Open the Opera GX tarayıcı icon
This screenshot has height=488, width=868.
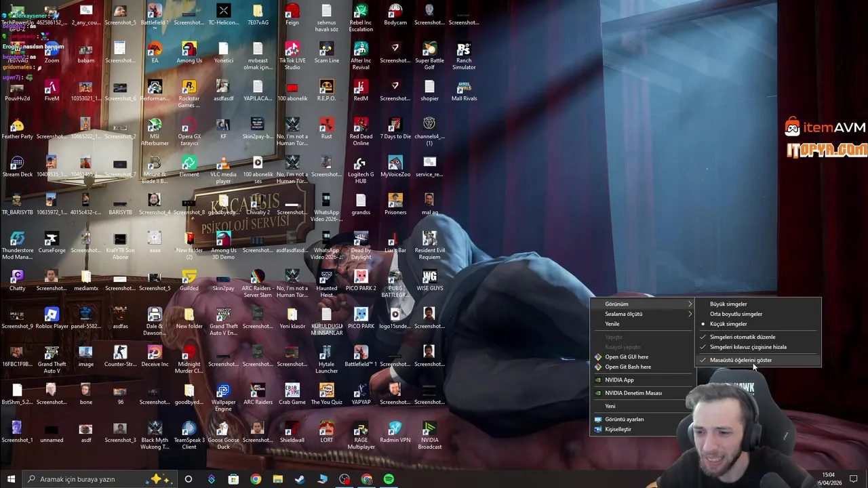pyautogui.click(x=189, y=131)
